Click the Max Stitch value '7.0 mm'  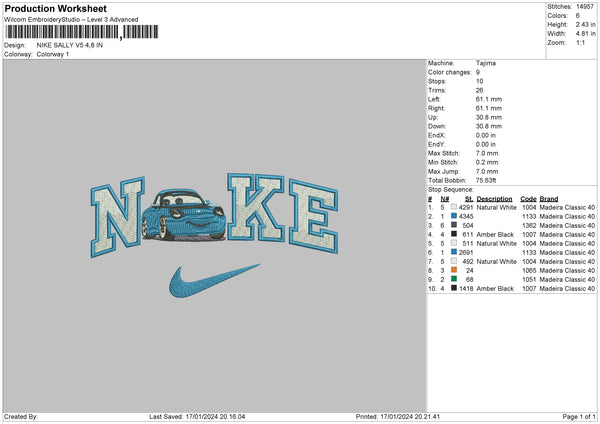[x=487, y=153]
